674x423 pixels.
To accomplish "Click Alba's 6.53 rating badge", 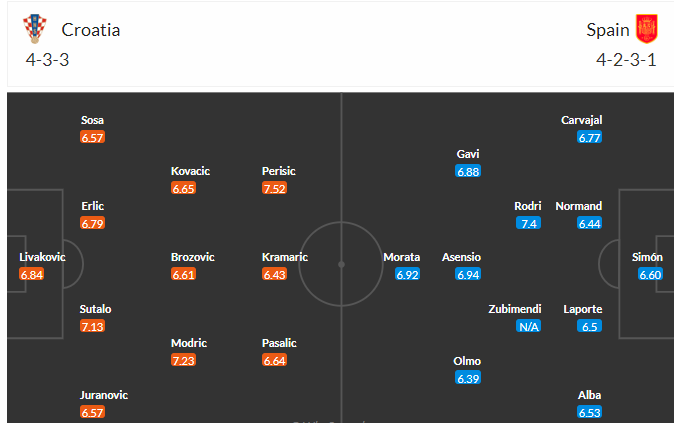I will click(590, 412).
